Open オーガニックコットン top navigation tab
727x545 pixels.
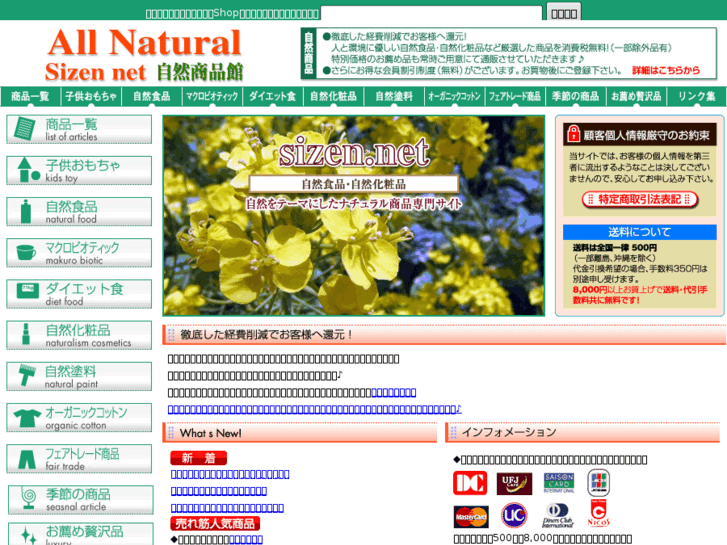pyautogui.click(x=454, y=96)
